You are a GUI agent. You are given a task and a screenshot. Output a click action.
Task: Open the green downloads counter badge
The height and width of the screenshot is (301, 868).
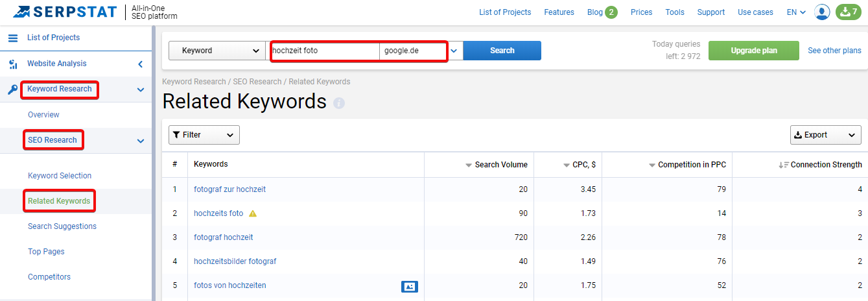coord(849,12)
